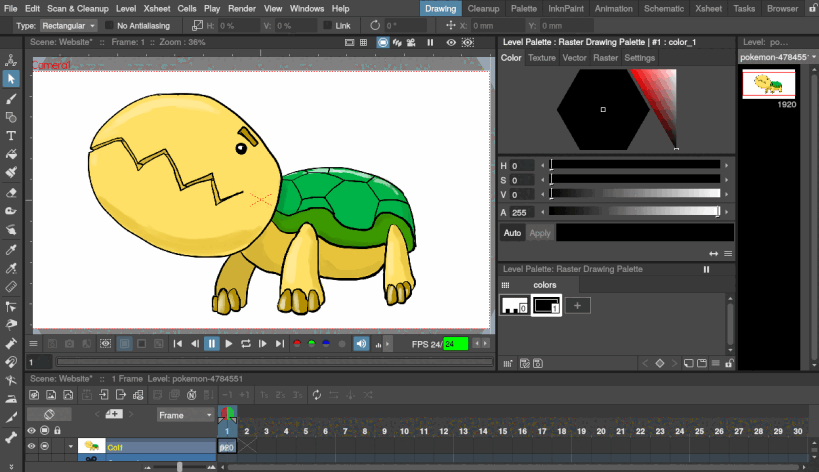This screenshot has width=819, height=472.
Task: Select the Paint Brush tool
Action: tap(10, 172)
